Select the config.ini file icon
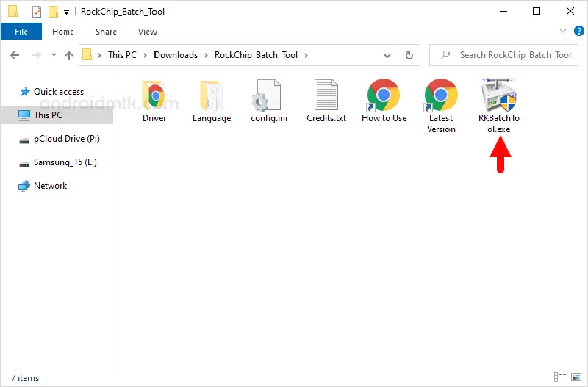The image size is (588, 387). coord(266,95)
